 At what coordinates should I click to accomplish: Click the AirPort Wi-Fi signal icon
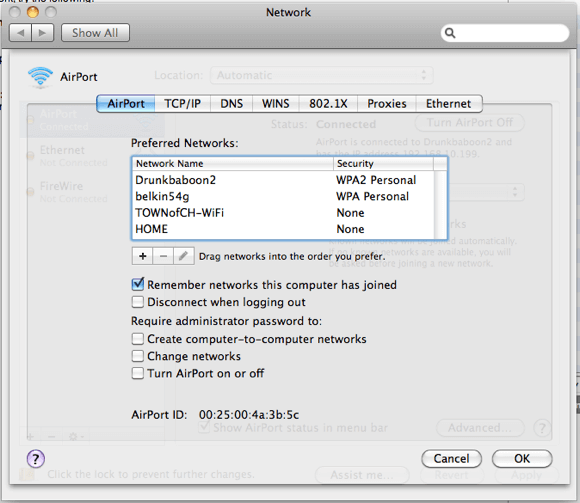tap(40, 77)
